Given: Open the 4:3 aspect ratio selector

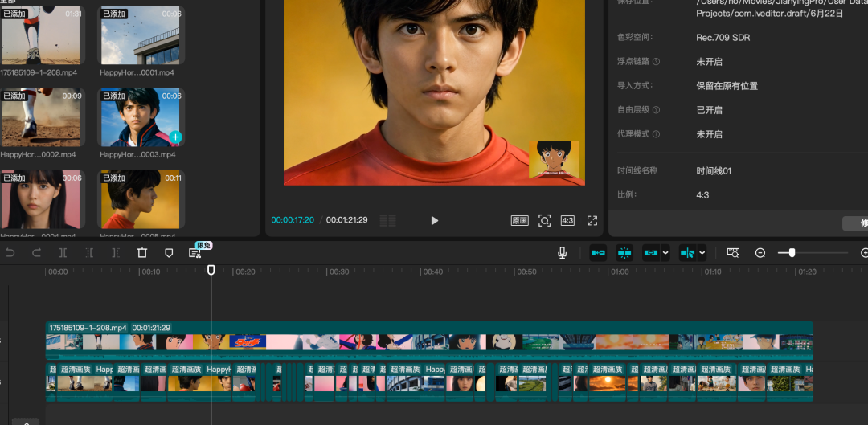Looking at the screenshot, I should (567, 220).
